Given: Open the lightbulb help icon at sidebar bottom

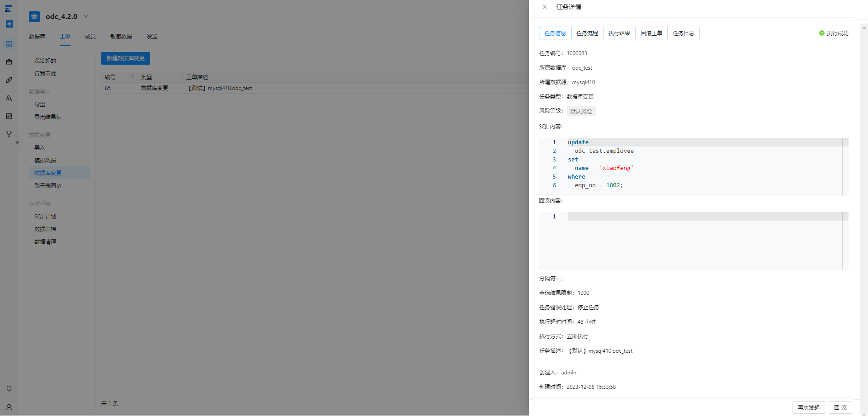Looking at the screenshot, I should click(9, 389).
